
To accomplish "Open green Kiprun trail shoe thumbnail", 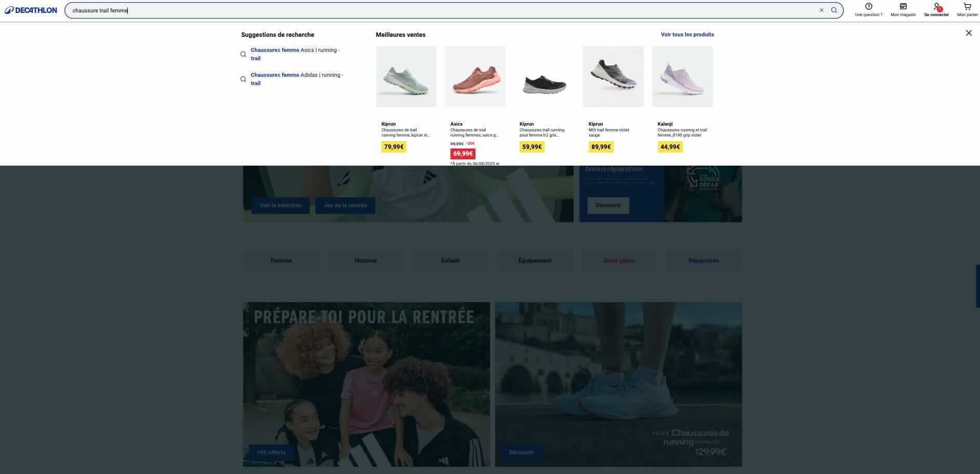I will (406, 77).
